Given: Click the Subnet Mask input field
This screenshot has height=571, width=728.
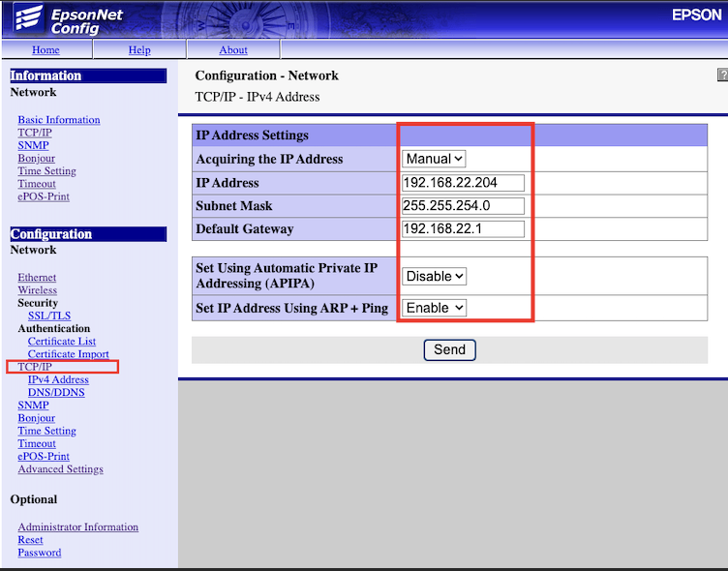Looking at the screenshot, I should [x=463, y=205].
